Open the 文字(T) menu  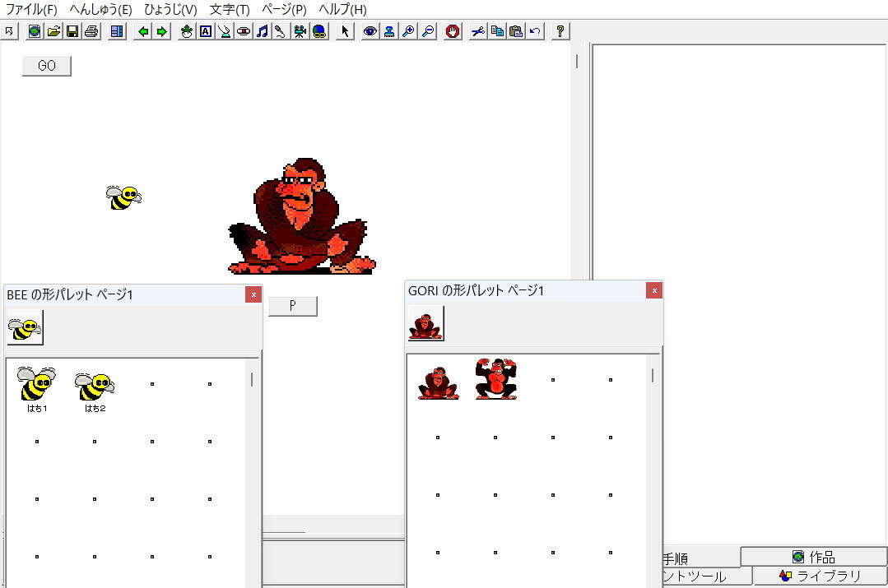[x=230, y=10]
